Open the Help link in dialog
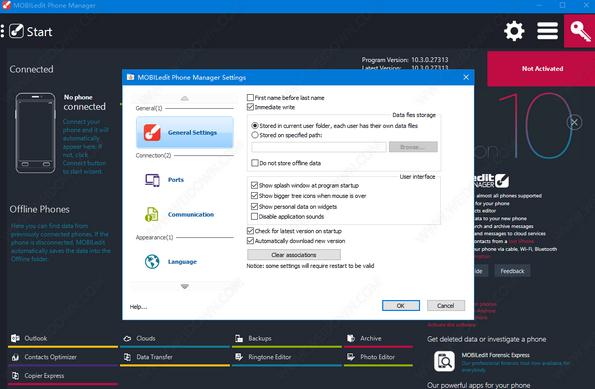595x389 pixels. point(138,307)
